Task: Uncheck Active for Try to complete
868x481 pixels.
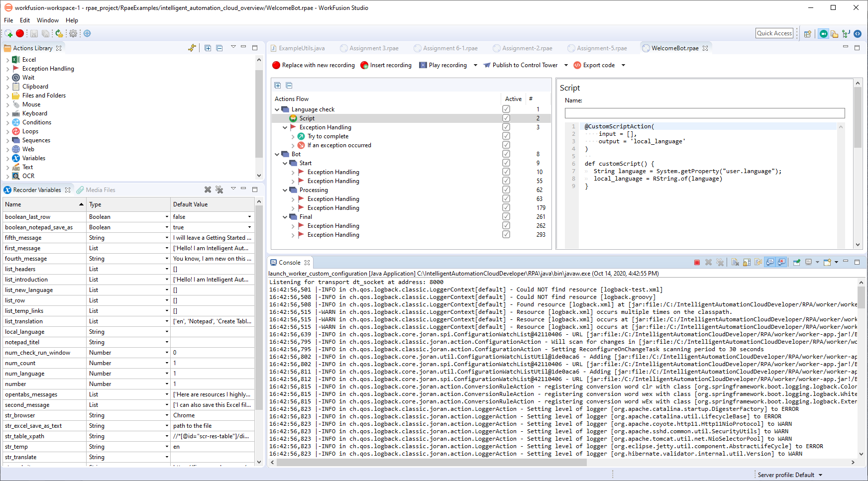Action: click(x=506, y=136)
